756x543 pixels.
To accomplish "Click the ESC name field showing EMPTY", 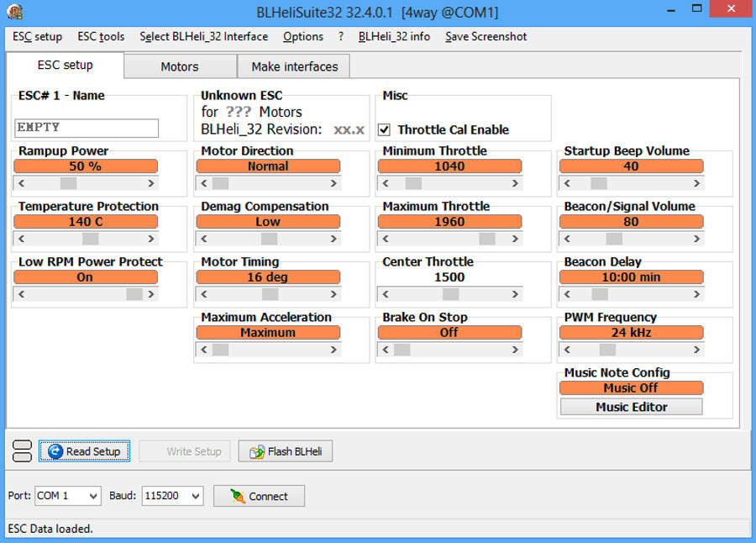I will pos(87,128).
